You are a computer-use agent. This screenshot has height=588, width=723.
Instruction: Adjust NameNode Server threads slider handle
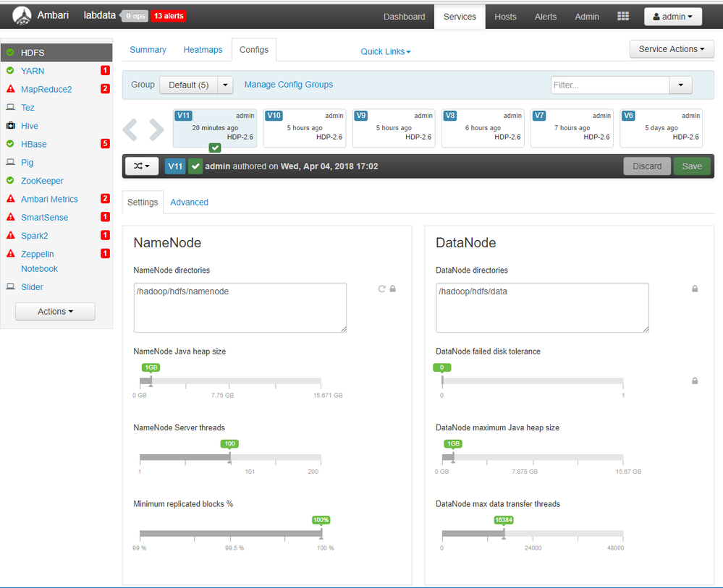tap(230, 458)
